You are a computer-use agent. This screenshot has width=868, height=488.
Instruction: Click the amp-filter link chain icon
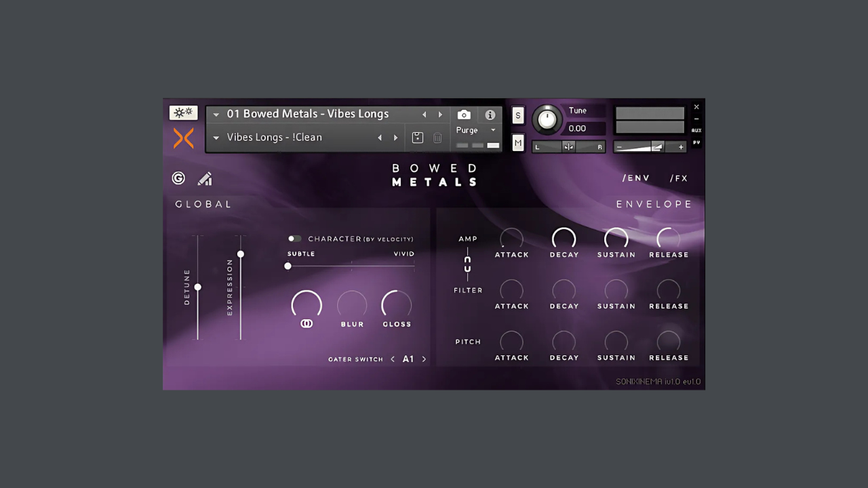coord(467,264)
